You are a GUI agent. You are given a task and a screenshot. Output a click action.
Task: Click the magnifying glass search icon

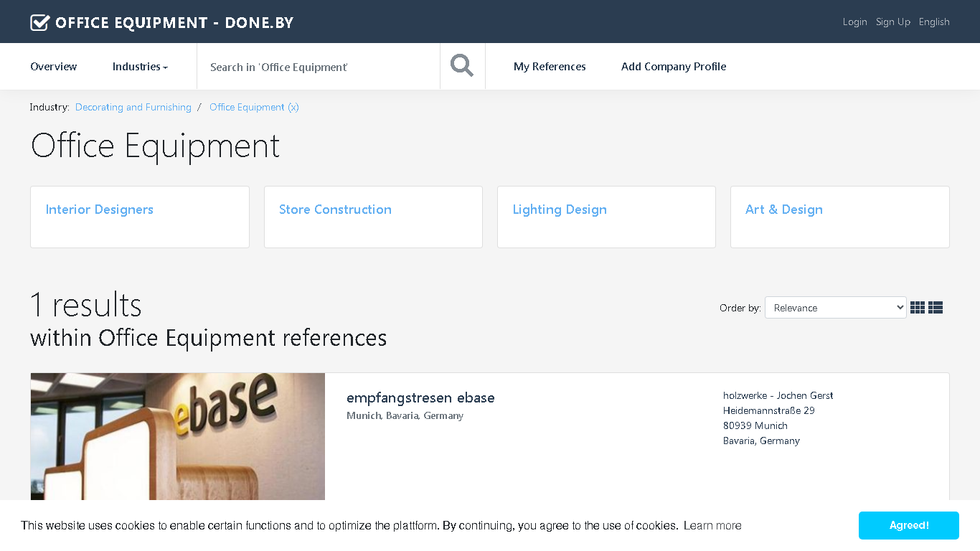[x=462, y=66]
